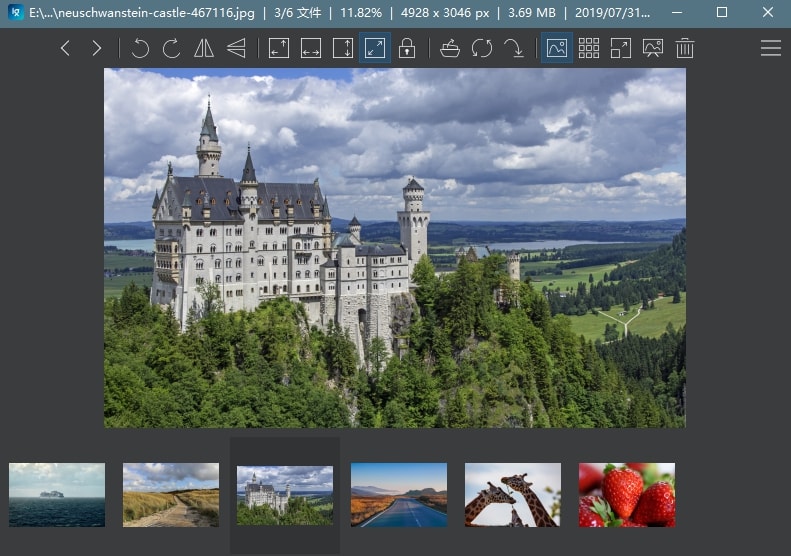Go to the previous image
The width and height of the screenshot is (791, 556).
(65, 48)
